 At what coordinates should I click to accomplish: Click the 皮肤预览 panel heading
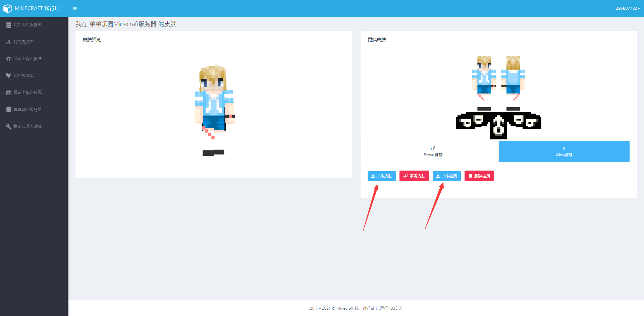(x=92, y=40)
